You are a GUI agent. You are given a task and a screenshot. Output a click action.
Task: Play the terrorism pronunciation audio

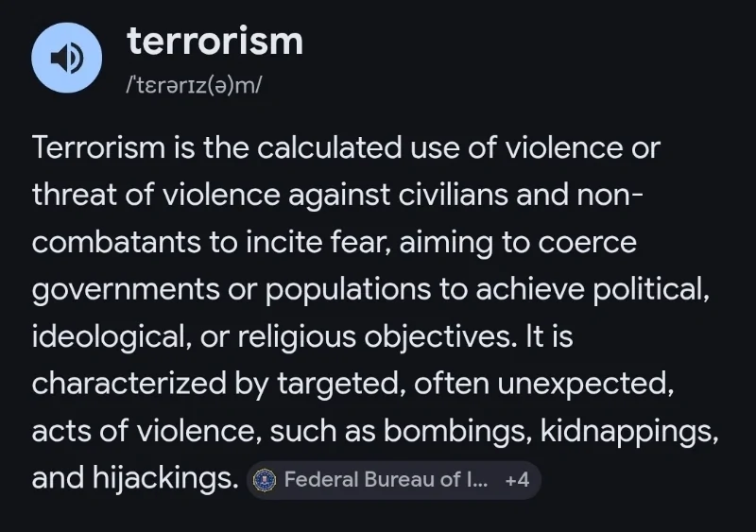pyautogui.click(x=66, y=58)
